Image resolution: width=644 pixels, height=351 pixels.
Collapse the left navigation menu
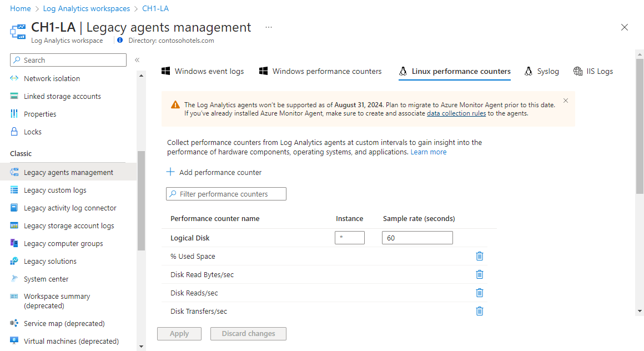point(137,60)
